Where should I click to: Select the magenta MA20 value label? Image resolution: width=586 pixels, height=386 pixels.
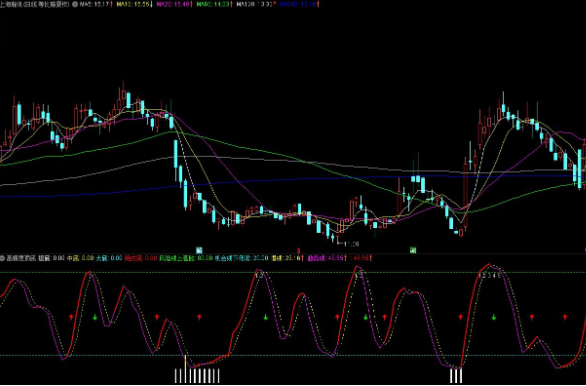[x=175, y=4]
